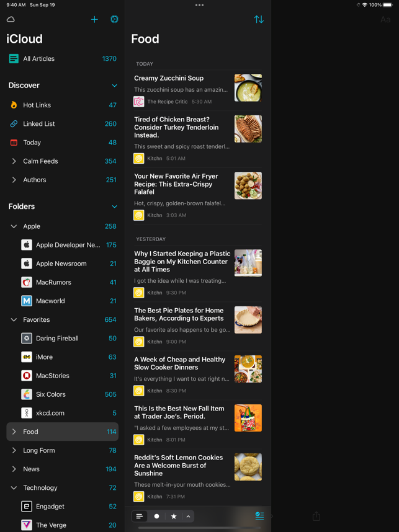
Task: Open Tired of Chicken Breast article
Action: point(197,139)
